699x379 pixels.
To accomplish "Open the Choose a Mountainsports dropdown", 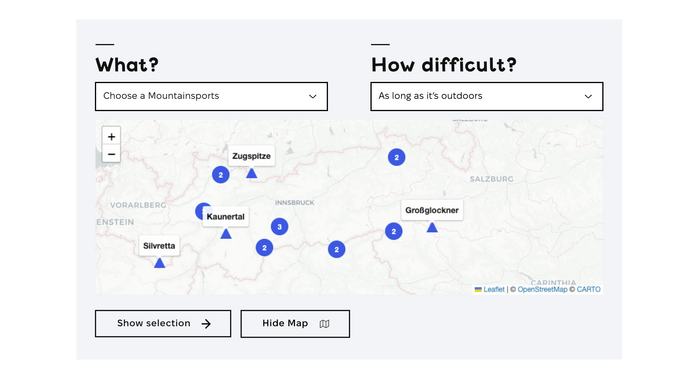I will [211, 96].
